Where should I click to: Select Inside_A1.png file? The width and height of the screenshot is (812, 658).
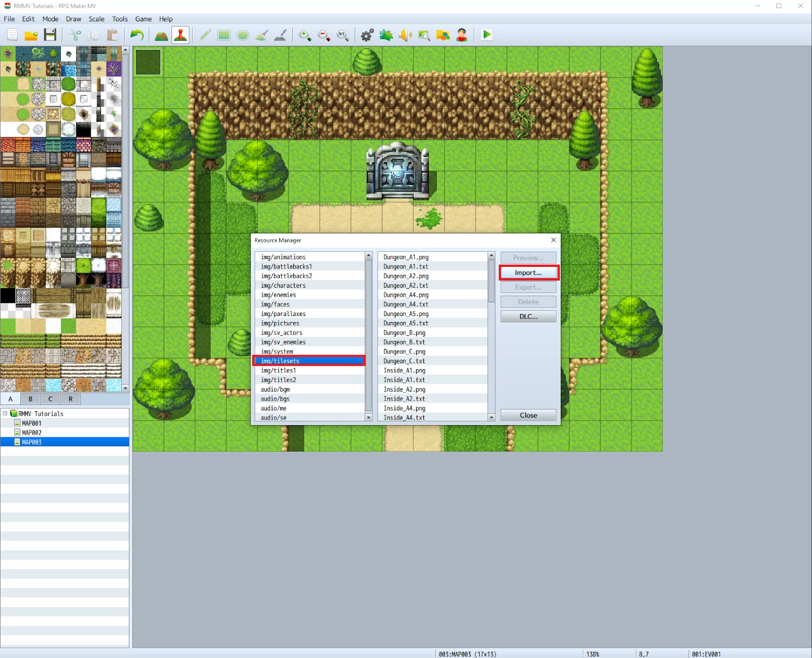pyautogui.click(x=432, y=370)
